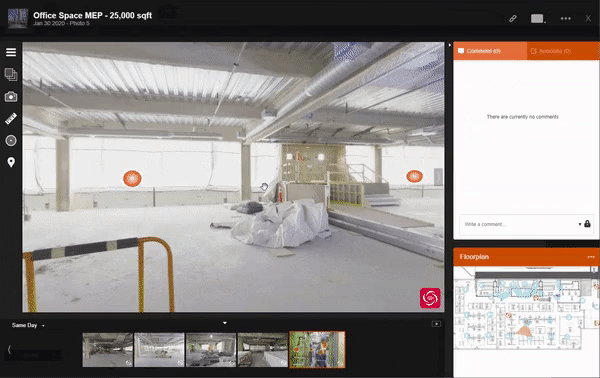Open the hamburger menu in left sidebar
Screen dimensions: 600x378
[x=11, y=52]
